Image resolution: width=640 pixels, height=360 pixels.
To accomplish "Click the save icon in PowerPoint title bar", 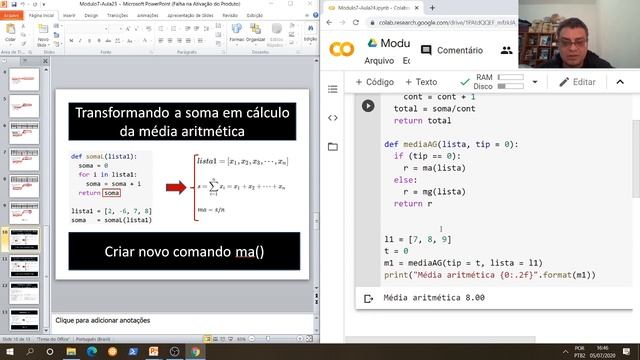I will 14,4.
